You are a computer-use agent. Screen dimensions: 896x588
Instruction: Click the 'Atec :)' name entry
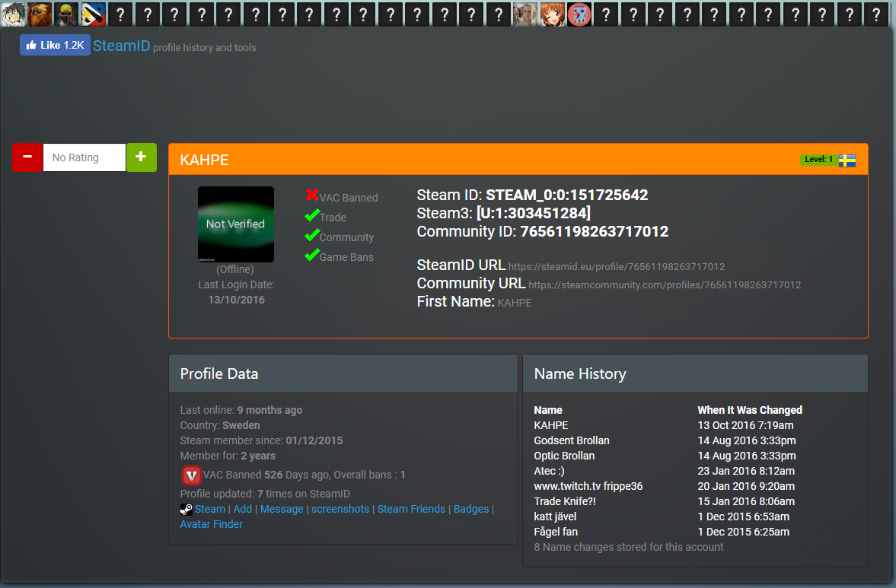pyautogui.click(x=549, y=471)
